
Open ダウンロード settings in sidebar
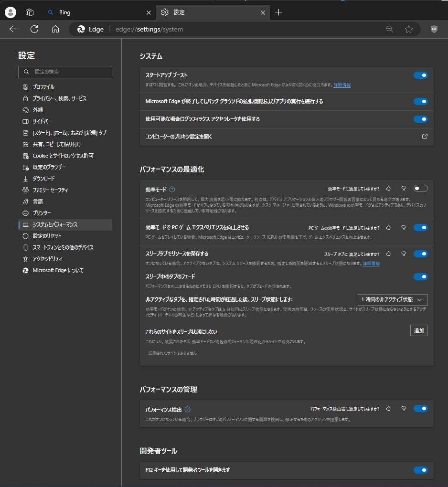point(43,179)
